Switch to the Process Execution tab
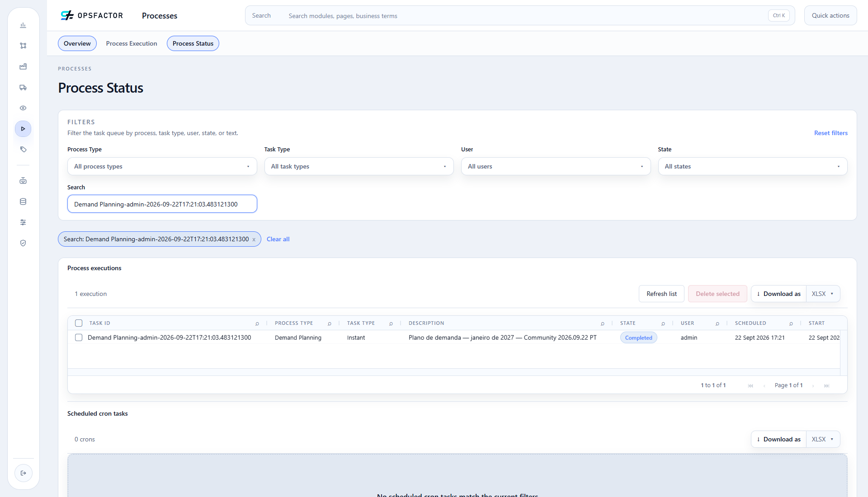Screen dimensions: 868x497 [132, 43]
